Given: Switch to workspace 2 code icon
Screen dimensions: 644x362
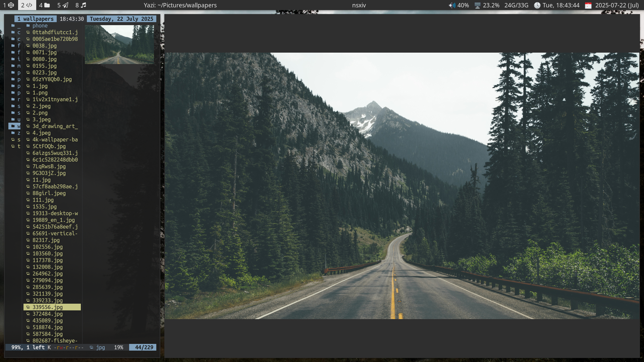Looking at the screenshot, I should (27, 5).
